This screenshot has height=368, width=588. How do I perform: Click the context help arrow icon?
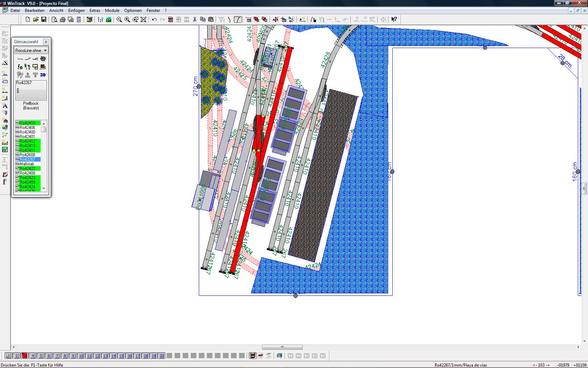[x=394, y=20]
